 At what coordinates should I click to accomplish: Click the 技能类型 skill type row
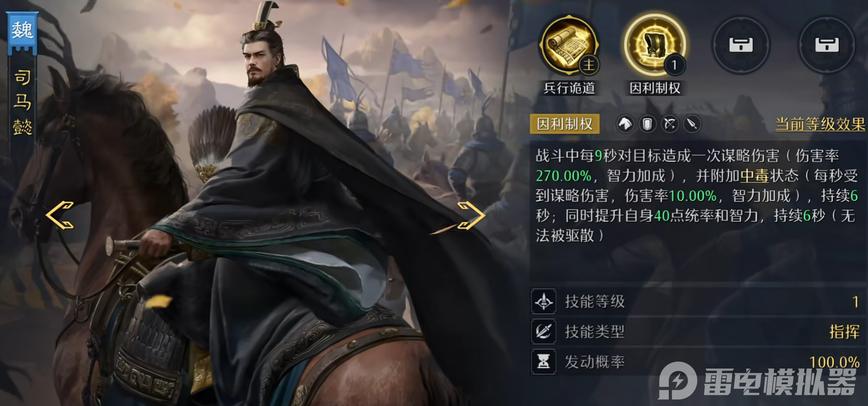(x=698, y=332)
